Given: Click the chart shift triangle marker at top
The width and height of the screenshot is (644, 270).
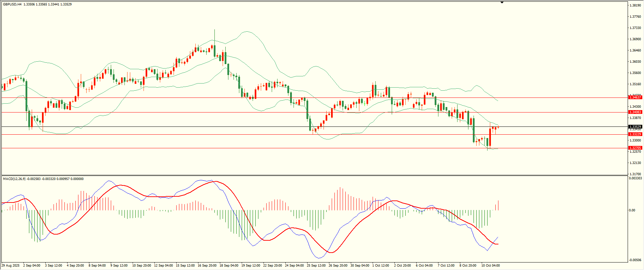Looking at the screenshot, I should tap(502, 2).
